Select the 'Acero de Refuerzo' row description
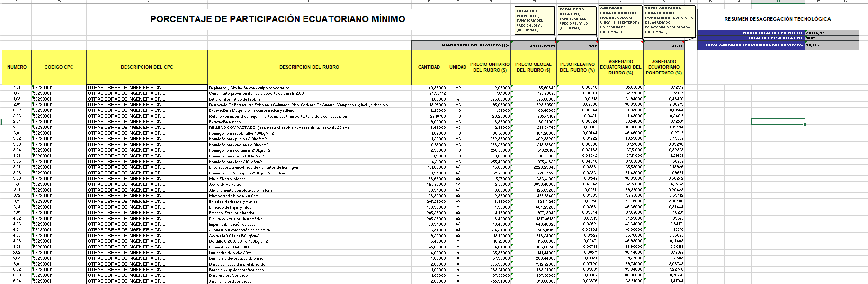Image resolution: width=868 pixels, height=284 pixels. click(x=309, y=184)
